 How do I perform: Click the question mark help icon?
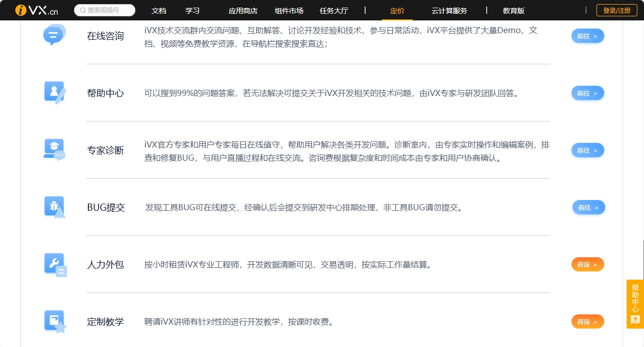point(635,320)
